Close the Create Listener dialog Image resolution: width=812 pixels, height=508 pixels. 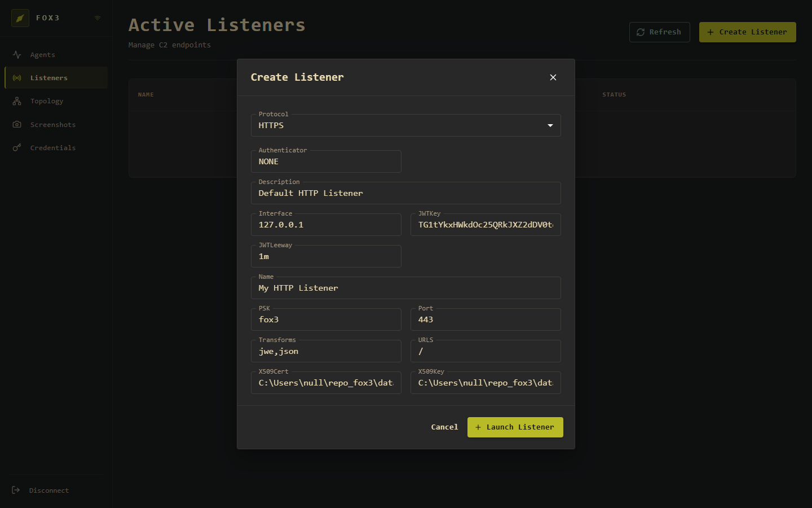[x=553, y=77]
